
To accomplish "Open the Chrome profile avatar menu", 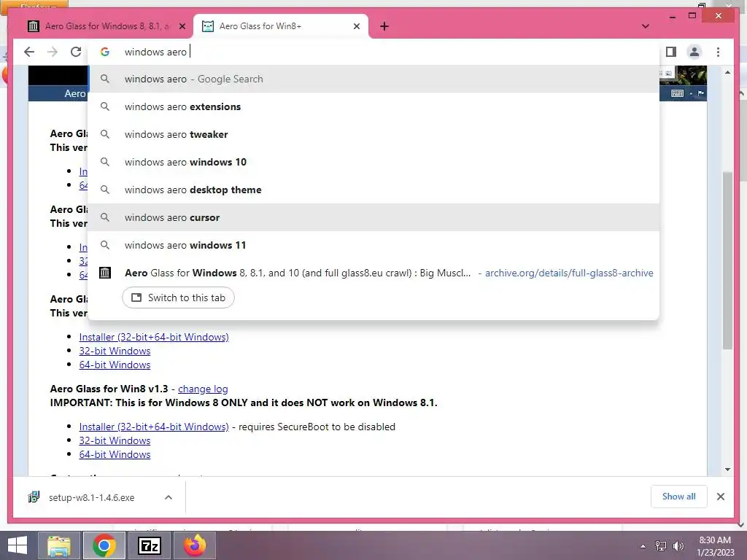I will [694, 52].
